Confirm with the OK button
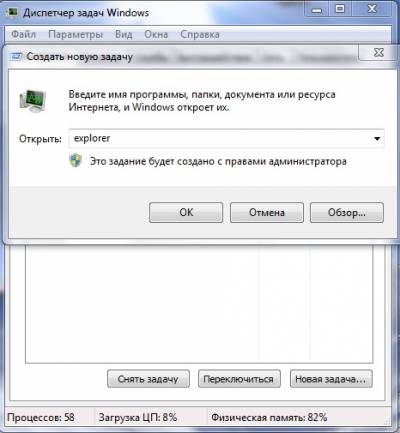This screenshot has height=433, width=400. click(x=186, y=212)
